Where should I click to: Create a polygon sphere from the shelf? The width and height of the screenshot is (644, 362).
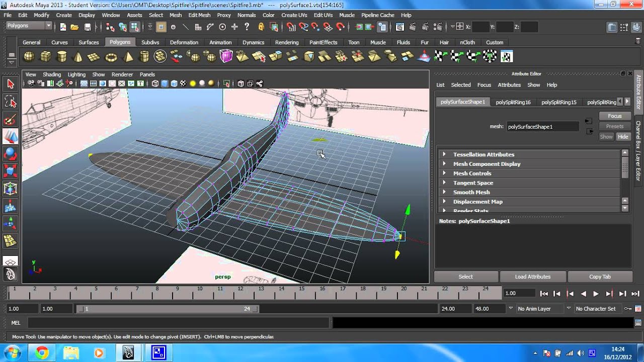tap(29, 56)
